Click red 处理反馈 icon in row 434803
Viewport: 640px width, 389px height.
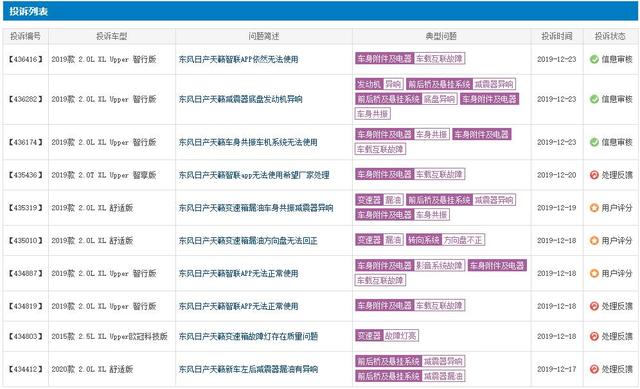(594, 336)
